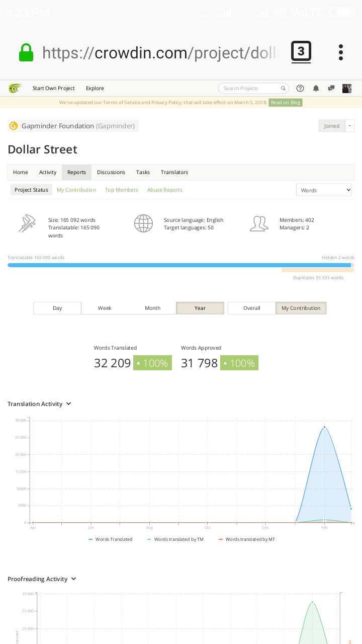Open My Contribution sub-tab link
362x644 pixels.
pyautogui.click(x=76, y=190)
